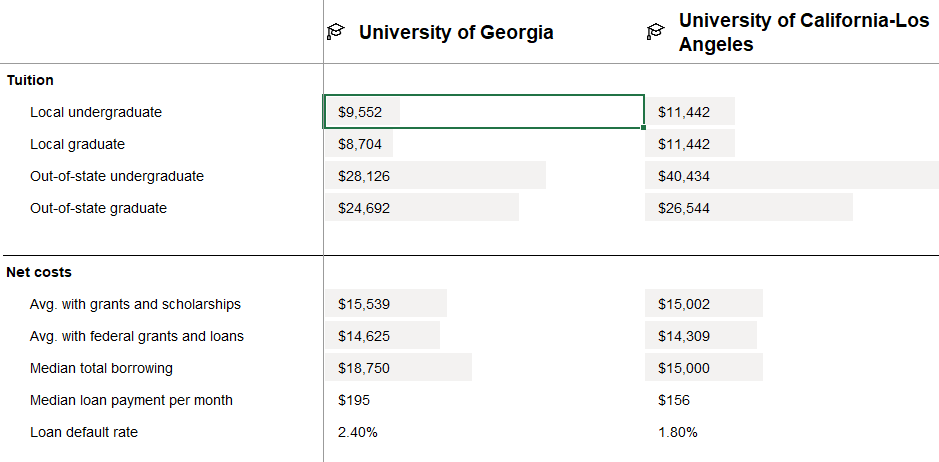Select UCLA out-of-state undergraduate $40,434 cell
939x462 pixels.
[x=684, y=176]
